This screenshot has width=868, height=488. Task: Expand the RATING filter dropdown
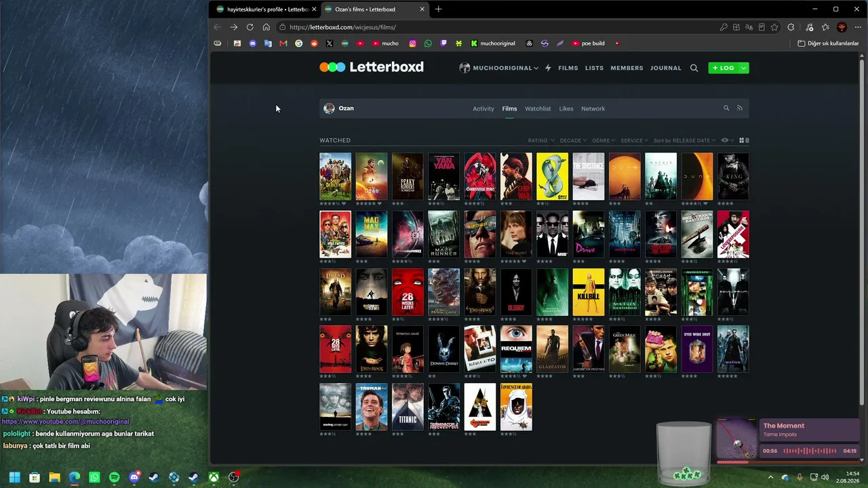(x=541, y=140)
